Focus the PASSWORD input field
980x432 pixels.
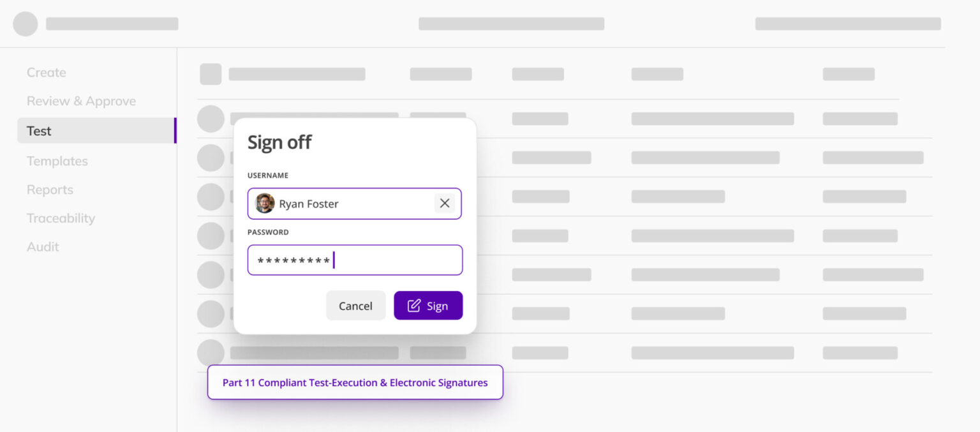355,260
